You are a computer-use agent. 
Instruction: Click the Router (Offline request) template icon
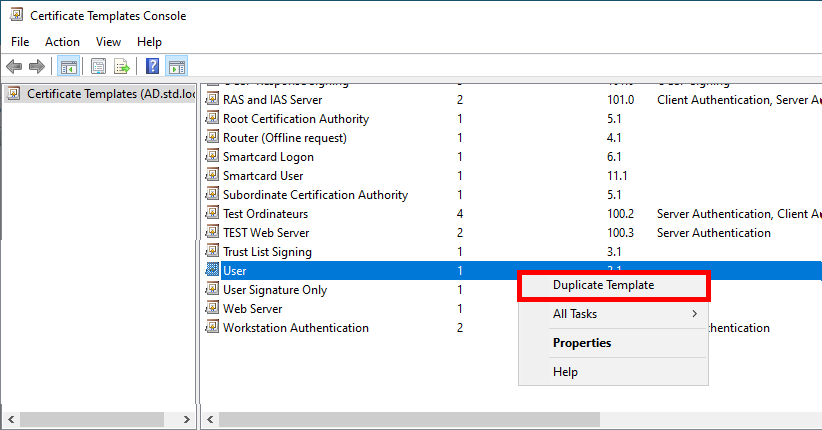[x=212, y=136]
